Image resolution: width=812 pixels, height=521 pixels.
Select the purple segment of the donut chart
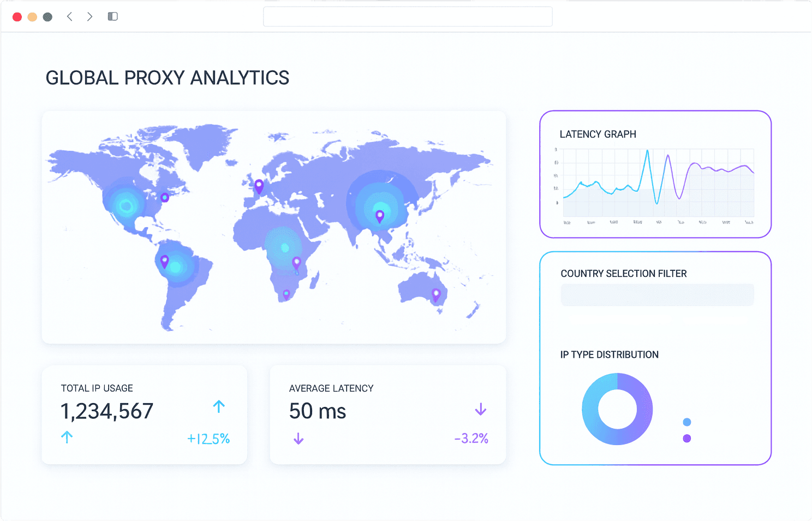(644, 410)
